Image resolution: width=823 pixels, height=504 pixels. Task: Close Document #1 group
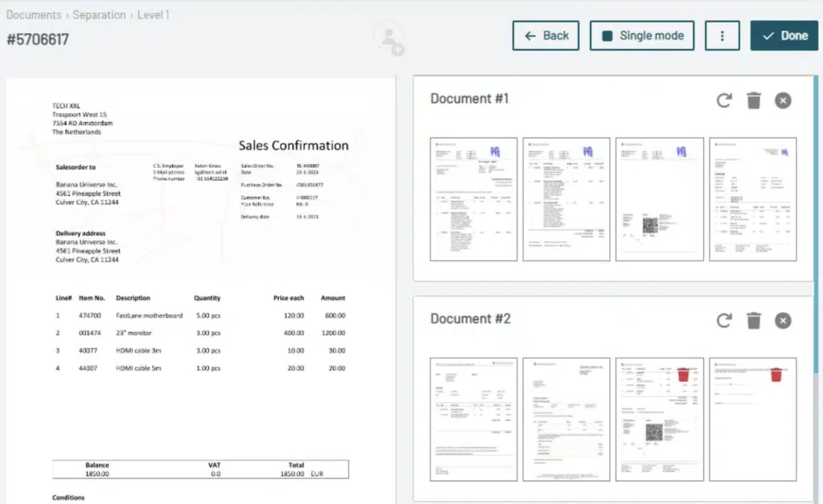[x=783, y=100]
